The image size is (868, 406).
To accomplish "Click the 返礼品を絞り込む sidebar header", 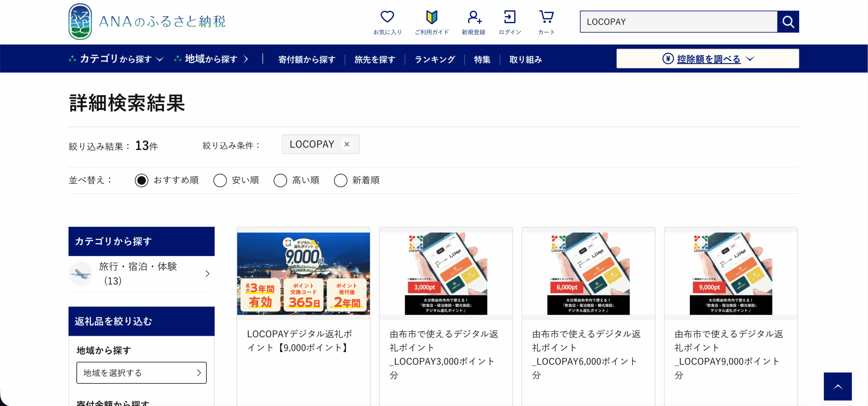I will point(141,321).
